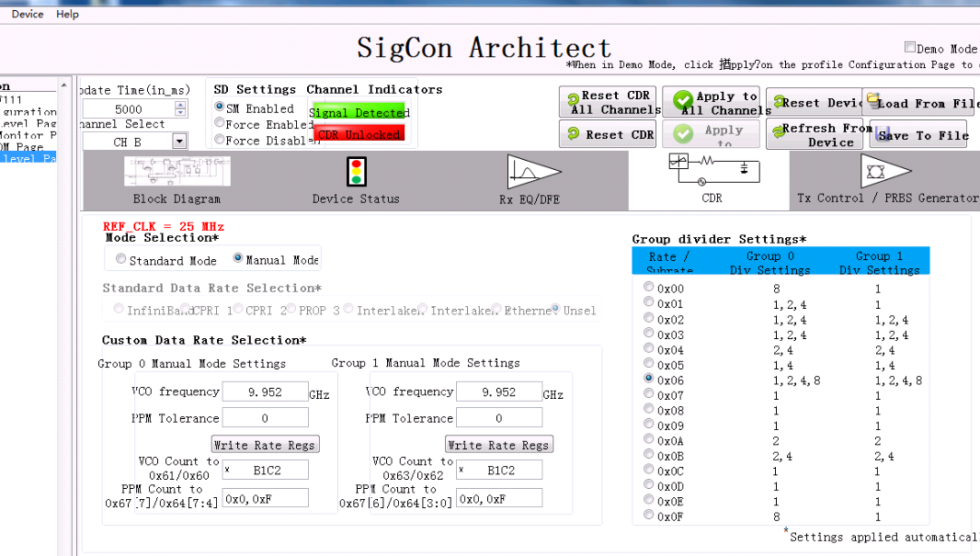
Task: Click Apply to All Channels button
Action: (712, 102)
